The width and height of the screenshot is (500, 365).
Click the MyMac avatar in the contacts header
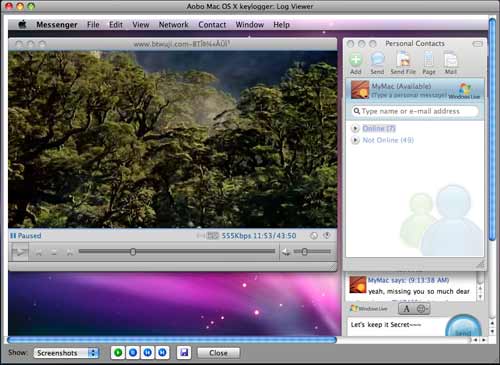coord(360,89)
